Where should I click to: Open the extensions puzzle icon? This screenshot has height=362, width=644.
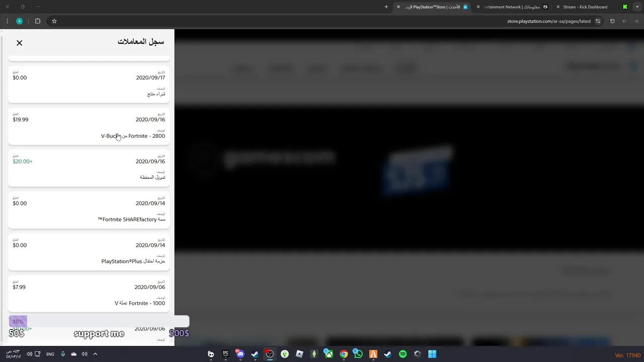(38, 21)
